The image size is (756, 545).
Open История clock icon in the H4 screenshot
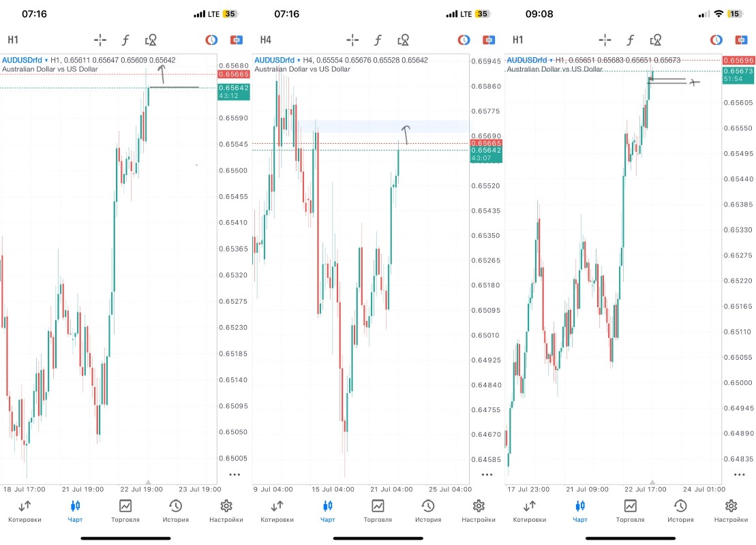tap(428, 510)
